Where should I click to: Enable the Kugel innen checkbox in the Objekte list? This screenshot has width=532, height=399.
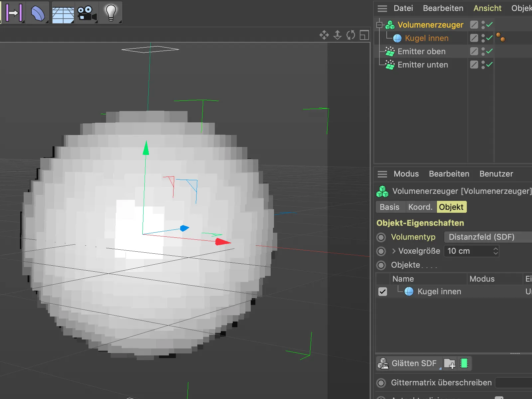point(383,292)
